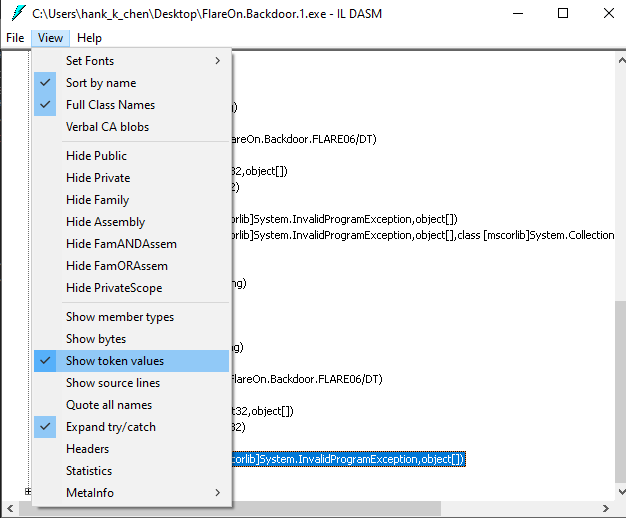Select the row ending FlareOn.Backdoor.FLARE06/DT) near bottom
This screenshot has width=626, height=518.
(x=307, y=379)
